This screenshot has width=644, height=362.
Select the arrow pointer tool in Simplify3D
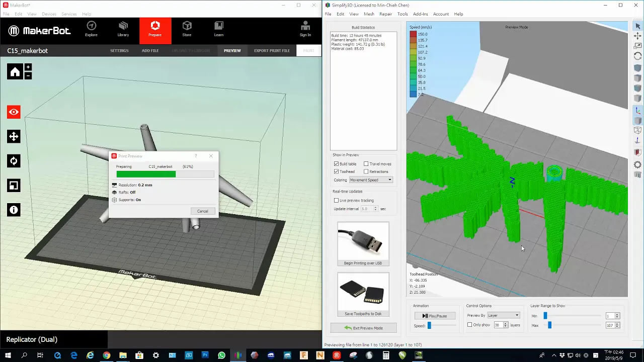(637, 26)
